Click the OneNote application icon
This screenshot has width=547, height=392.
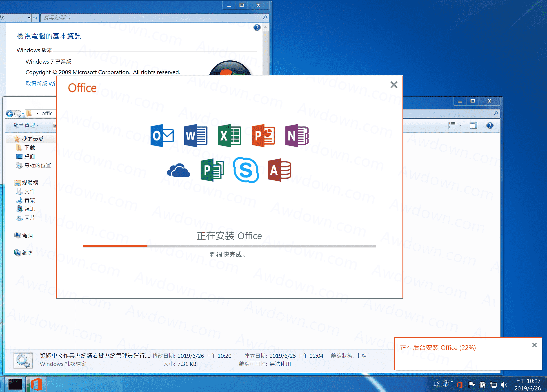[297, 136]
